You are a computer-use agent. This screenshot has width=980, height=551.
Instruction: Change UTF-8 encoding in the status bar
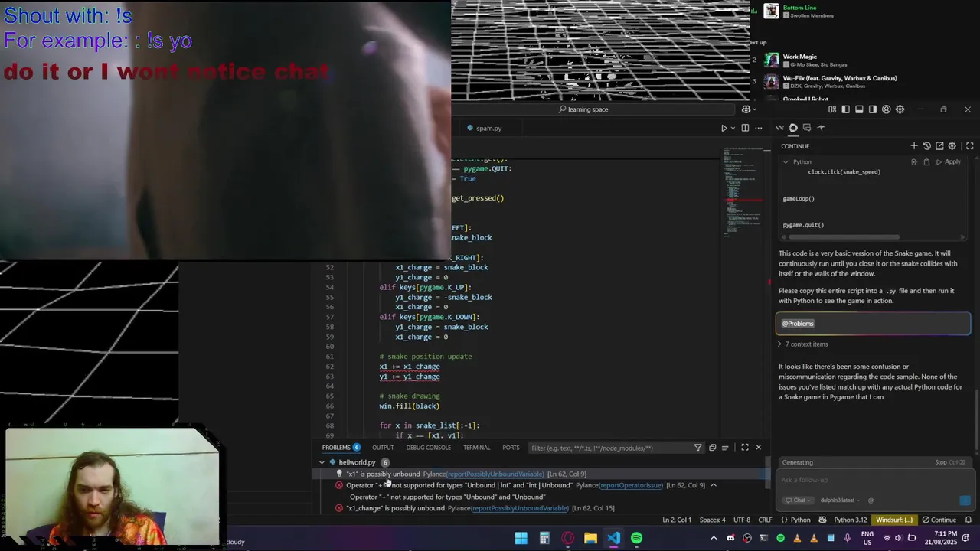click(x=742, y=520)
